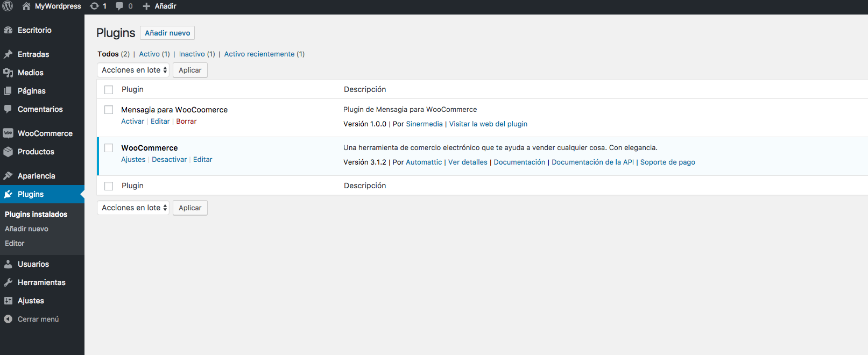This screenshot has height=355, width=868.
Task: Open Añadir nuevo in Plugins submenu
Action: pos(26,229)
